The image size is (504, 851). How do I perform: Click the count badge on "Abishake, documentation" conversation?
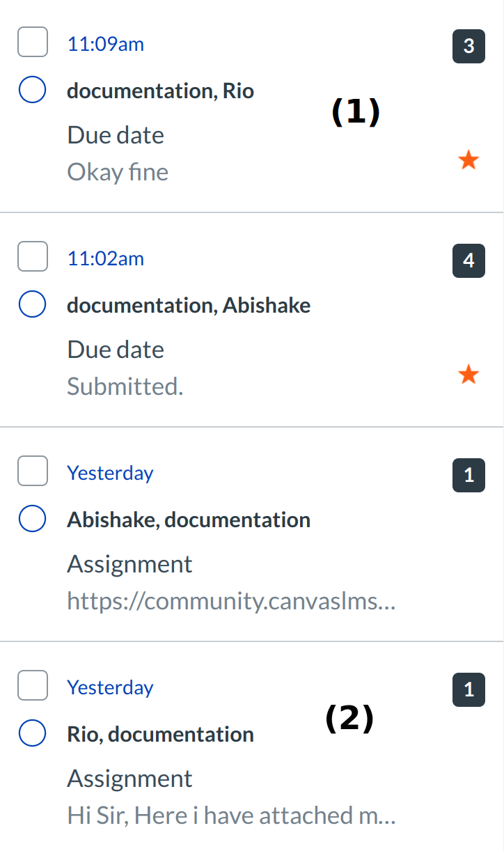pyautogui.click(x=468, y=476)
